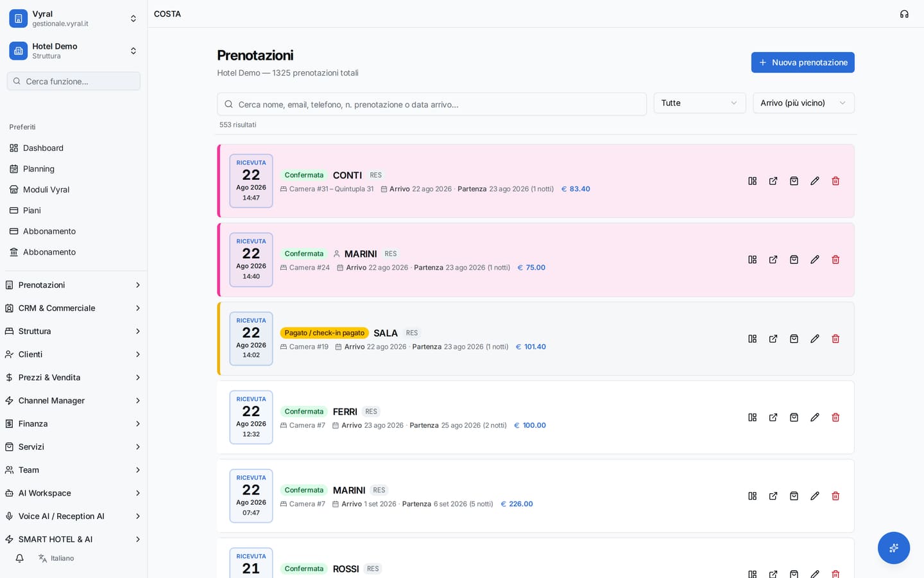924x578 pixels.
Task: Delete the MARINI Camera #24 reservation
Action: pyautogui.click(x=835, y=259)
